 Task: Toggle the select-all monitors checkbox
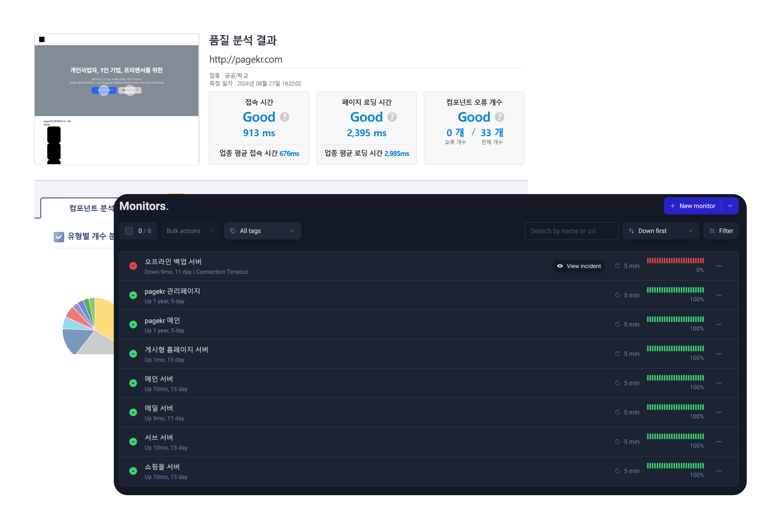click(129, 231)
